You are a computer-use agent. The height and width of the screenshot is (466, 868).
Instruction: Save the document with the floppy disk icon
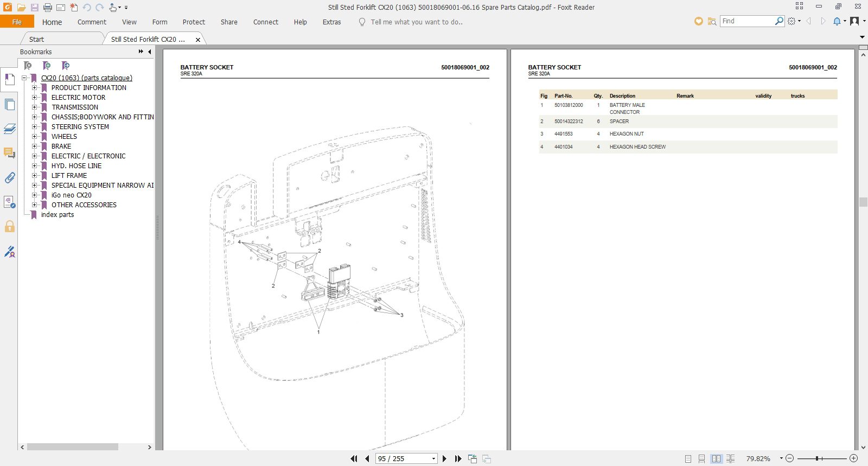point(35,8)
